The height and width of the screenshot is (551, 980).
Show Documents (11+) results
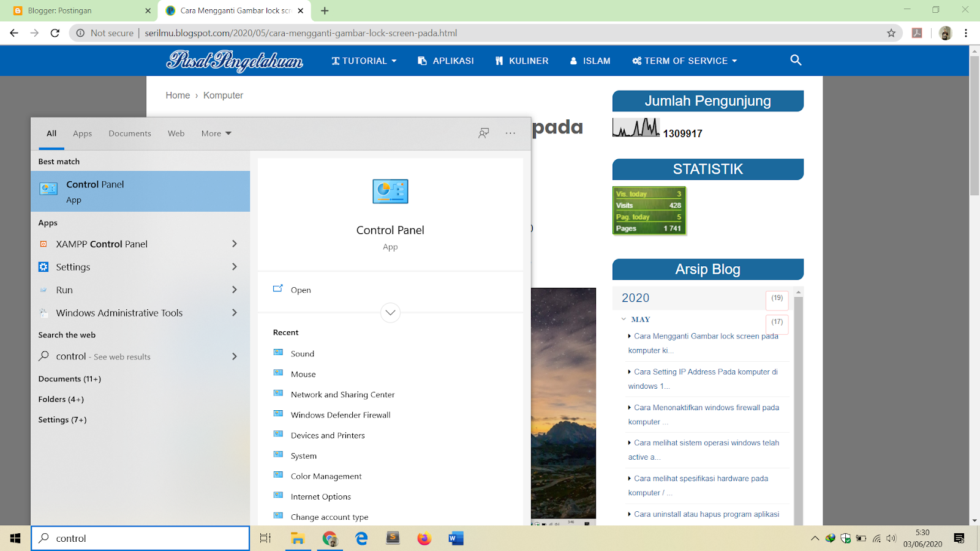70,379
